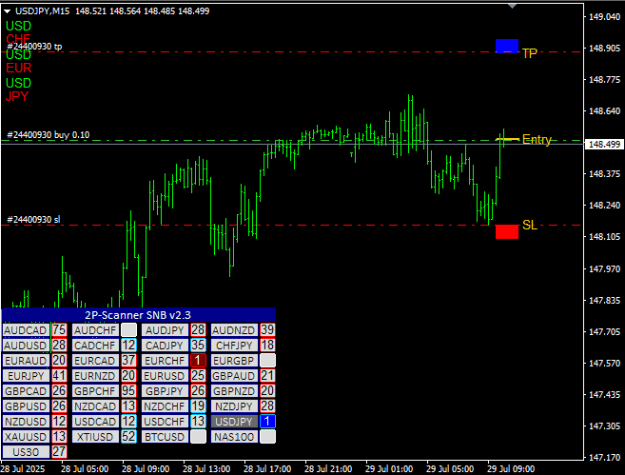Click the value 52 next to XTIUSD

(128, 436)
